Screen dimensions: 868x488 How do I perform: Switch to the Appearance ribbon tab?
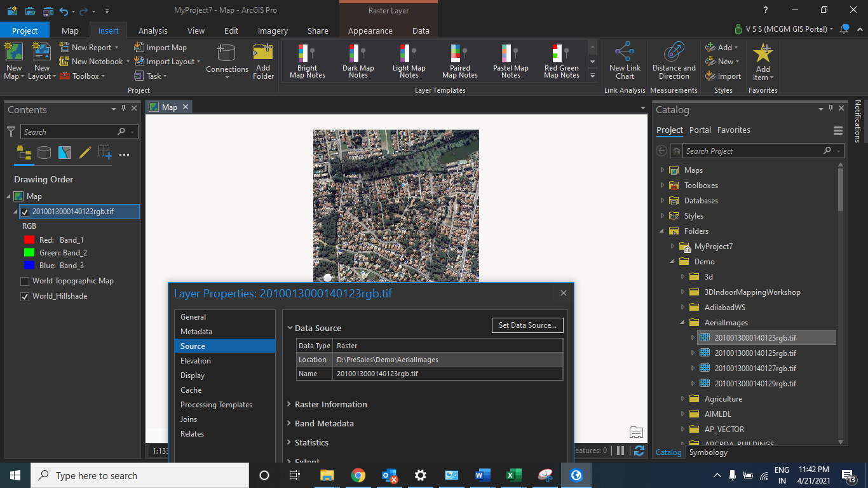(370, 30)
